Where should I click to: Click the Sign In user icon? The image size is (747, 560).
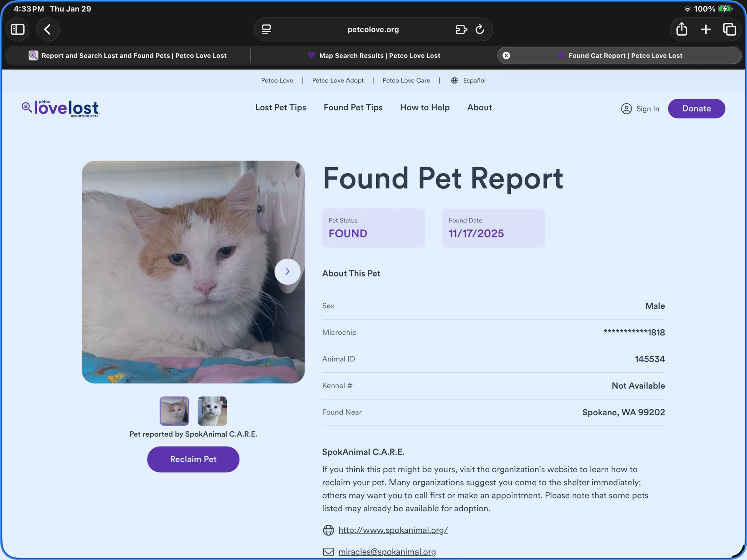click(626, 109)
